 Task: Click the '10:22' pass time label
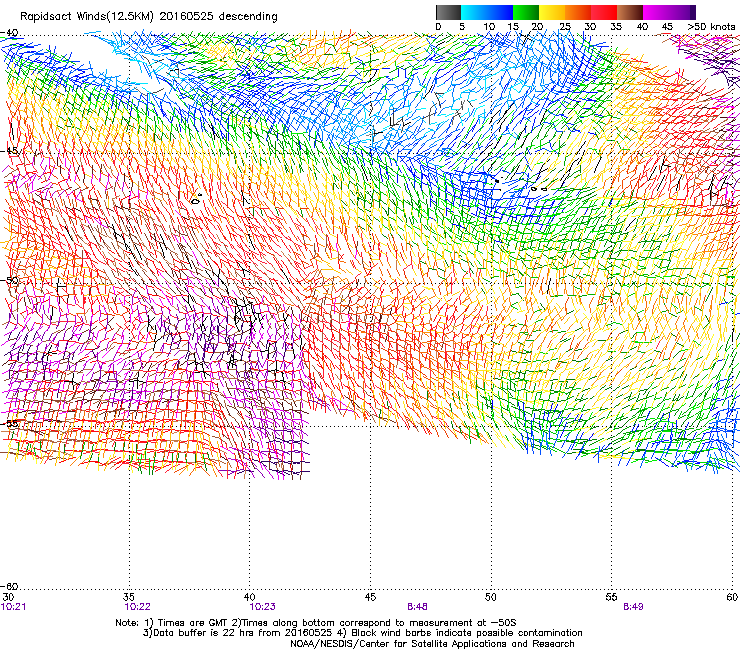coord(138,607)
